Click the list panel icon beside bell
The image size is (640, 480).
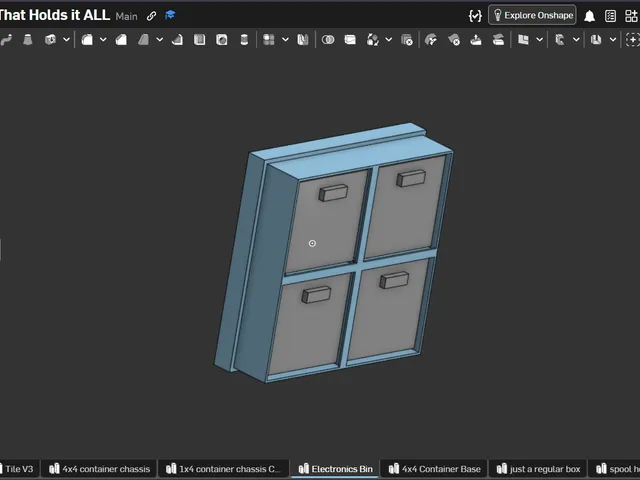(x=611, y=16)
